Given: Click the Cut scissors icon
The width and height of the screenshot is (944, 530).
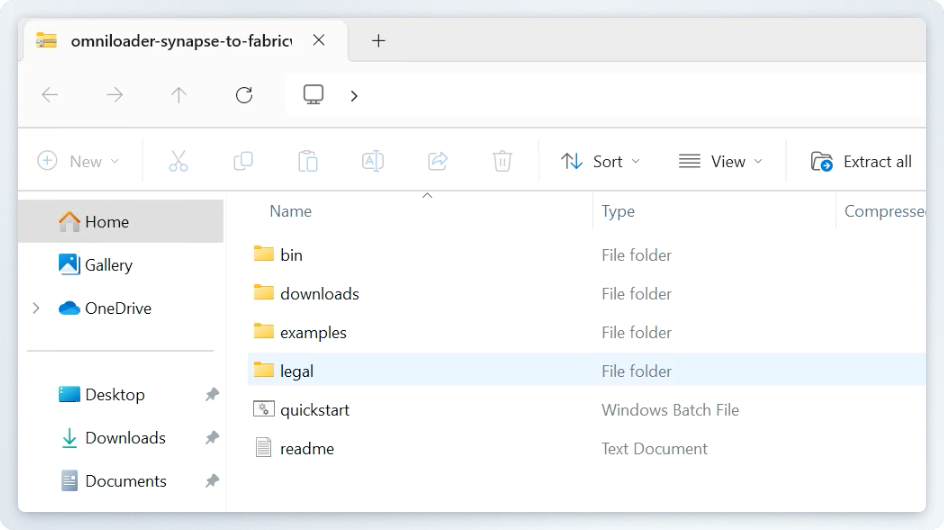Looking at the screenshot, I should coord(178,161).
